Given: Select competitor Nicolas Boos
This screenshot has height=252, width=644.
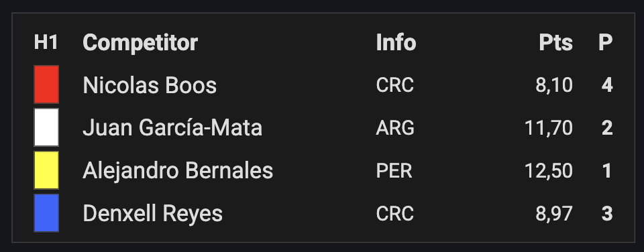Looking at the screenshot, I should [150, 85].
